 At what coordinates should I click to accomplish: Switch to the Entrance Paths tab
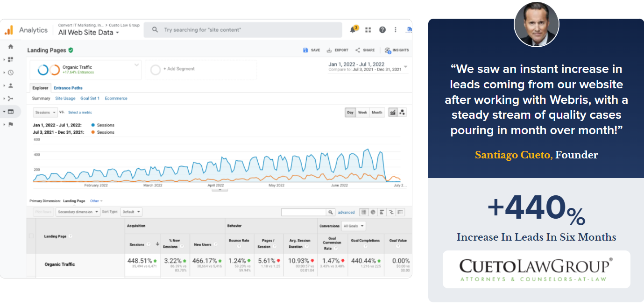coord(68,88)
